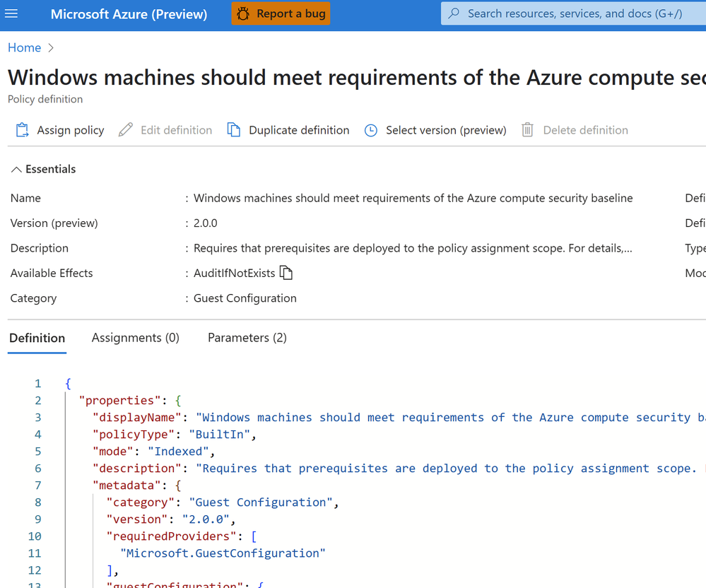
Task: Click the Select version clock icon
Action: tap(370, 131)
